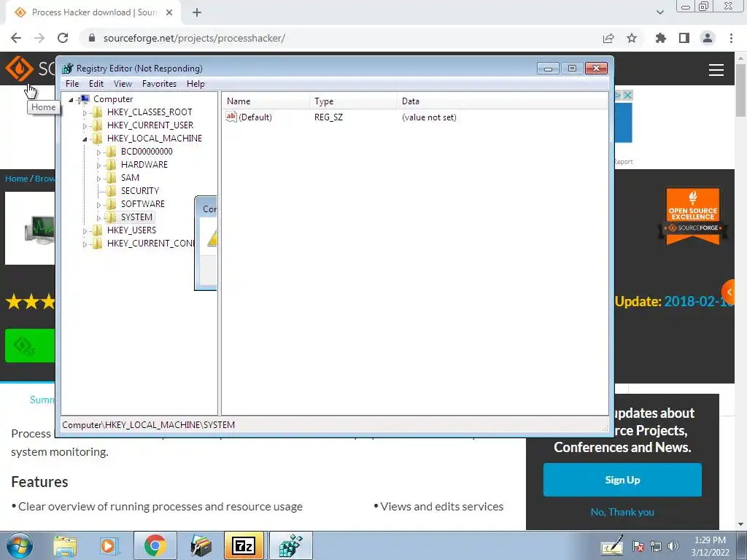Click the volume speaker tray icon
The image size is (747, 560).
point(673,547)
